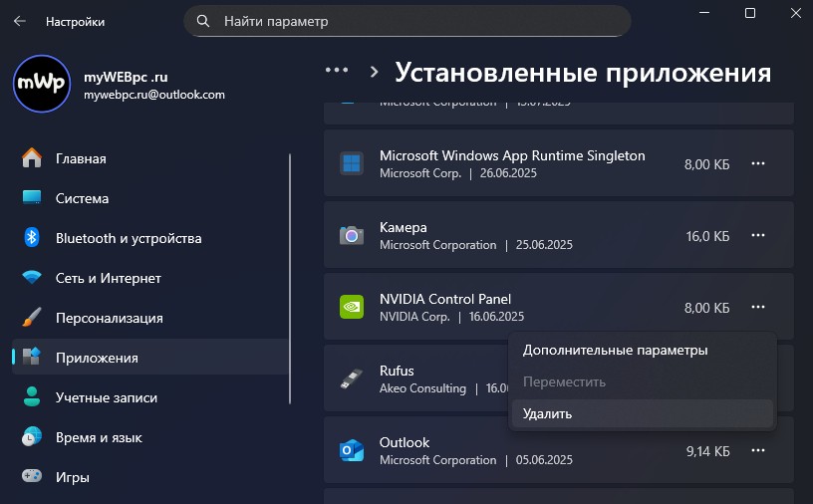
Task: Click the Главная home icon
Action: (x=32, y=158)
